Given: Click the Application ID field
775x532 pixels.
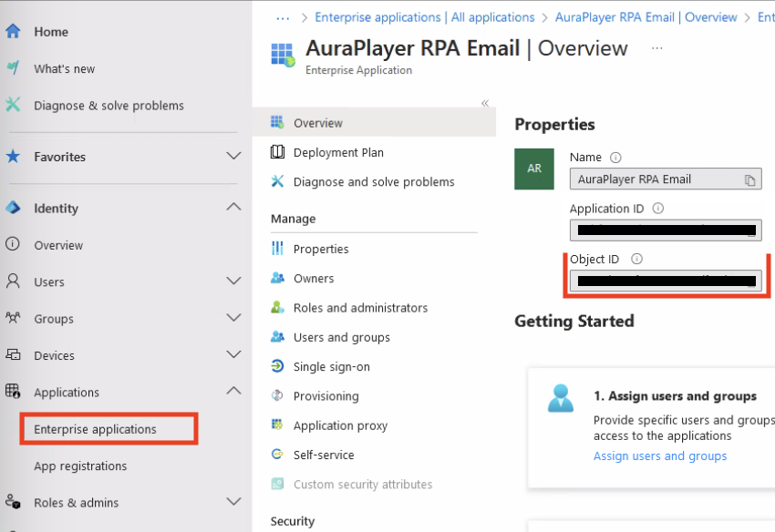Looking at the screenshot, I should click(666, 230).
